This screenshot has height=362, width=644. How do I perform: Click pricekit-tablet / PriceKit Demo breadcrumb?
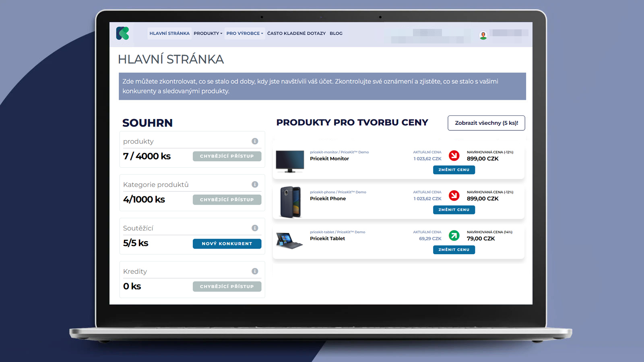click(x=338, y=232)
